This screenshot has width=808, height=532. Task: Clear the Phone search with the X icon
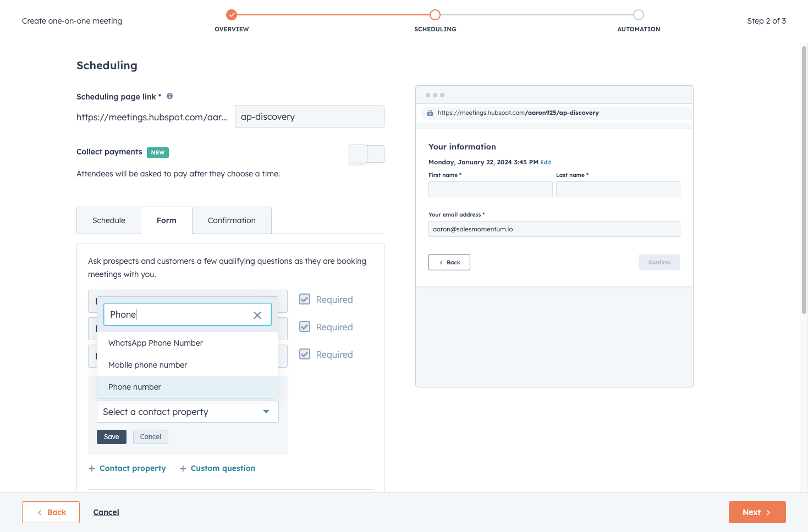tap(257, 315)
